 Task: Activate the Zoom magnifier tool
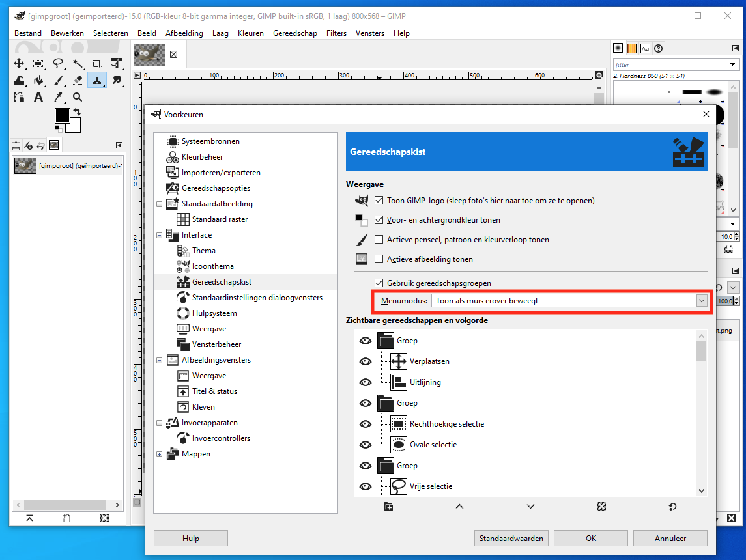(x=78, y=97)
